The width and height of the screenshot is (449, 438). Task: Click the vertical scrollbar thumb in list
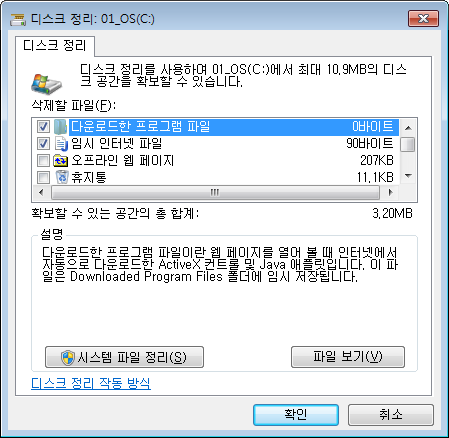[x=408, y=145]
